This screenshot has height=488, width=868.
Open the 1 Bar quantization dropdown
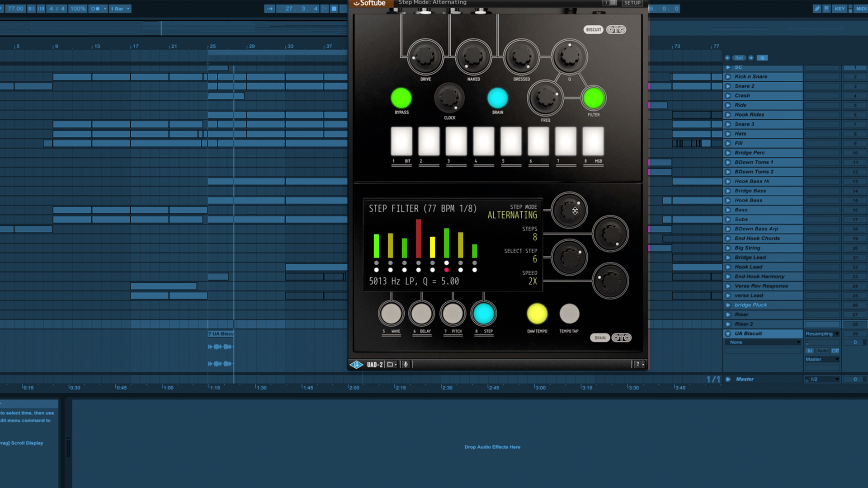pyautogui.click(x=120, y=9)
